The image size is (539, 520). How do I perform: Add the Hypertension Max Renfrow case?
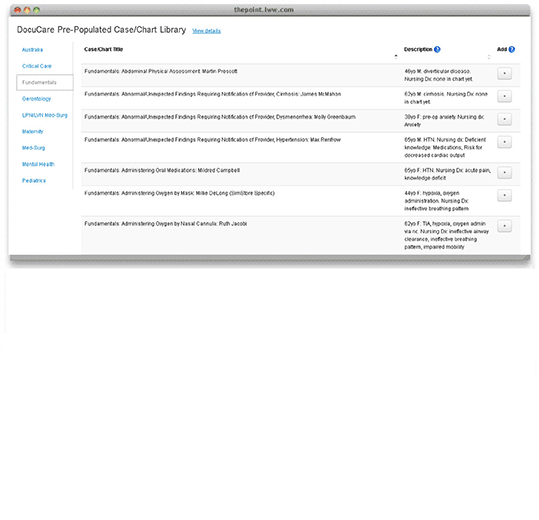coord(504,142)
